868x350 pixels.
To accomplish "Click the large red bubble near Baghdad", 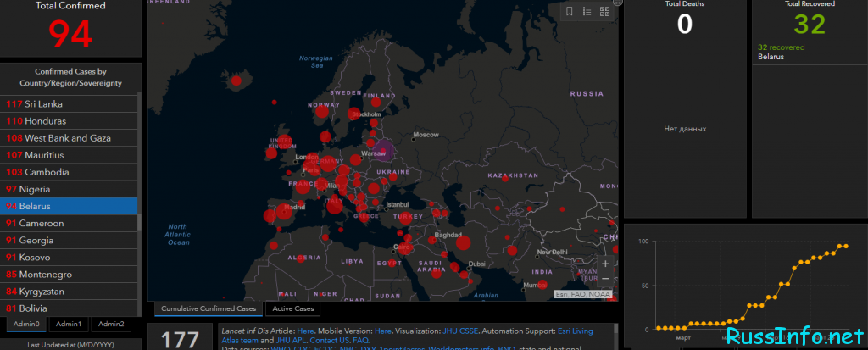I will (464, 242).
